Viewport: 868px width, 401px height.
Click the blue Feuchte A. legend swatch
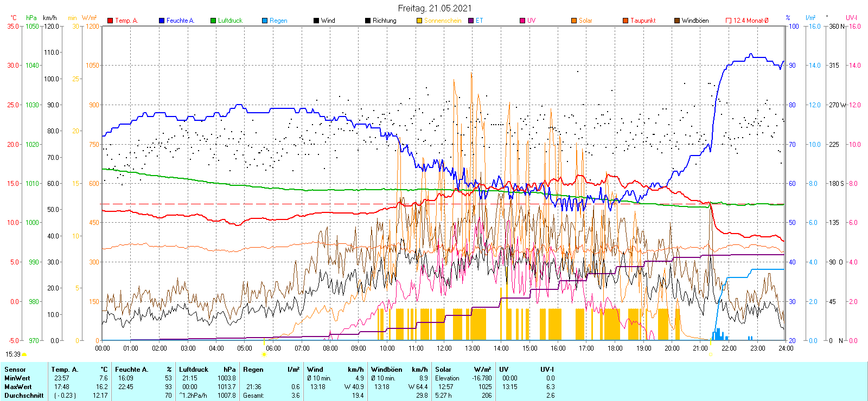point(162,21)
